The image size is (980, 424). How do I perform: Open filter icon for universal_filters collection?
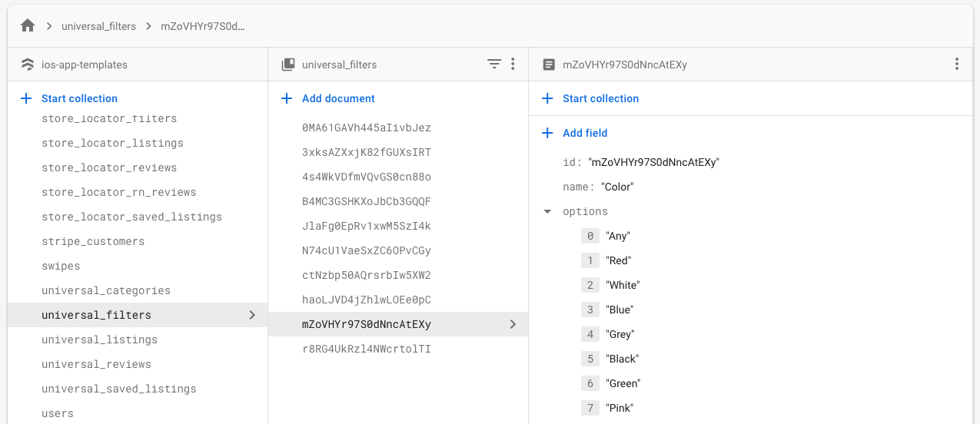(x=494, y=65)
